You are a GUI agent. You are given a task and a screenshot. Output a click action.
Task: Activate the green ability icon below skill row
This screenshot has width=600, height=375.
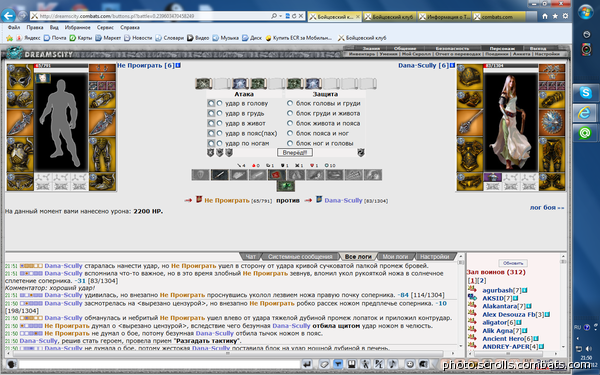coord(286,186)
